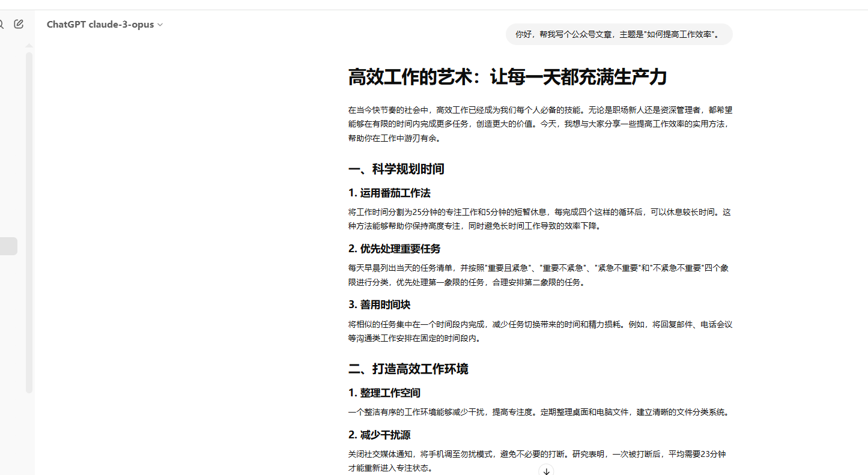Click the heading 一、科学规划时间
Image resolution: width=868 pixels, height=475 pixels.
click(x=396, y=169)
